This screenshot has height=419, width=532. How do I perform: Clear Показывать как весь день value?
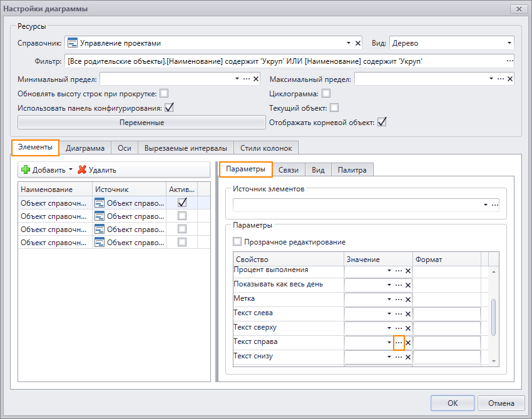(408, 285)
